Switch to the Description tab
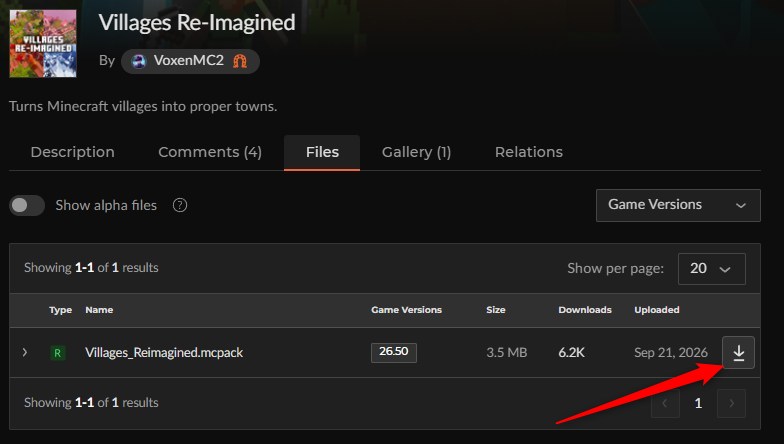The width and height of the screenshot is (784, 444). click(72, 152)
